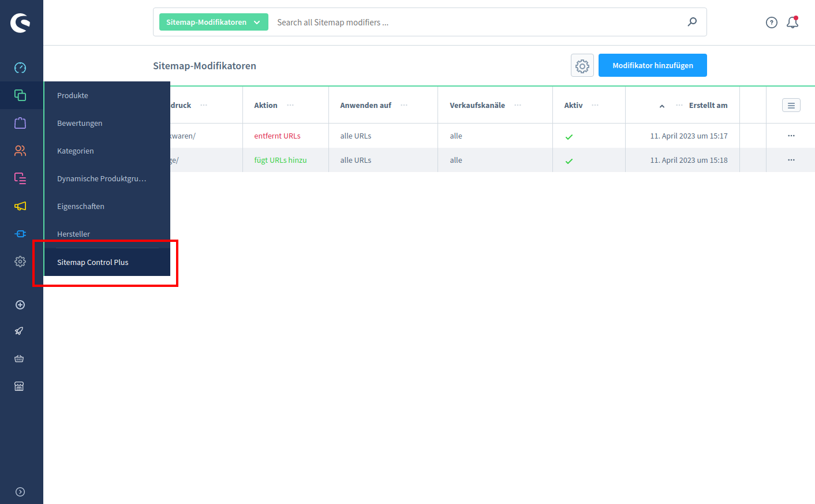Viewport: 815px width, 504px height.
Task: Open the Verkaufskanäle column options dots
Action: pos(518,105)
